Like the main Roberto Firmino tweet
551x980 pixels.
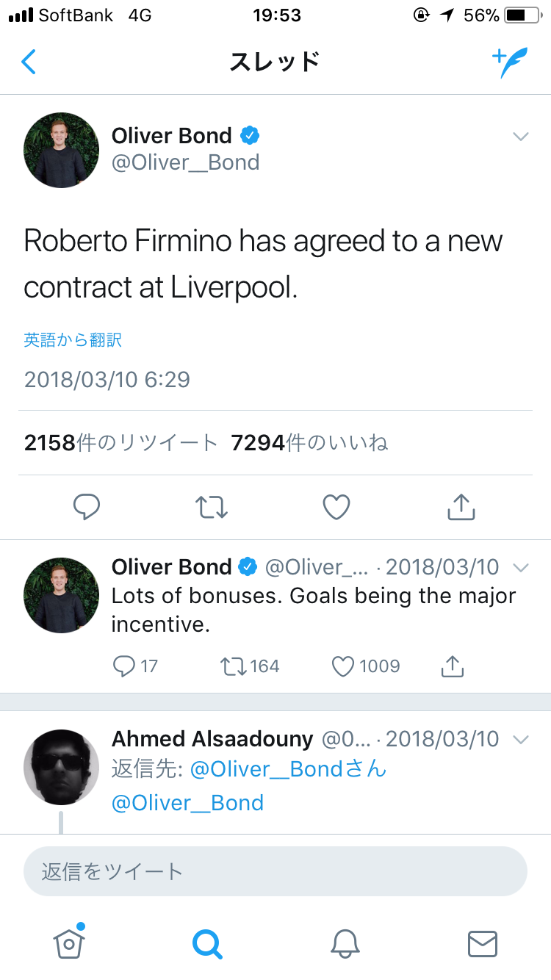336,506
